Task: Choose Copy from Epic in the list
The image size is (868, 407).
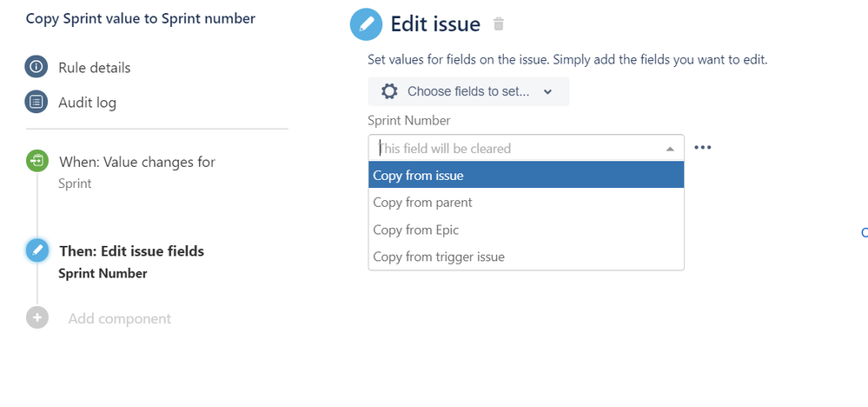Action: 527,230
